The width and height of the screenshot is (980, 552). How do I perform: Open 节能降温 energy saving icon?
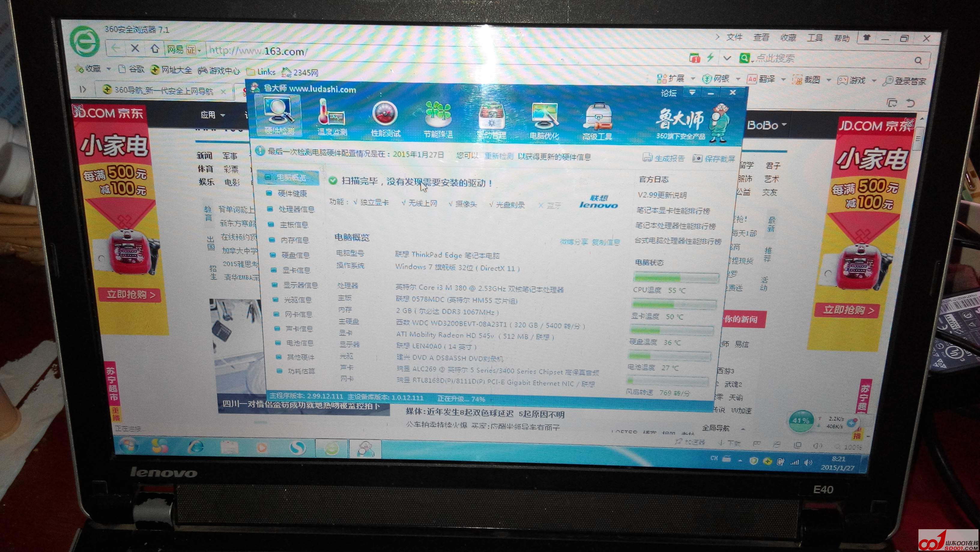click(x=438, y=120)
